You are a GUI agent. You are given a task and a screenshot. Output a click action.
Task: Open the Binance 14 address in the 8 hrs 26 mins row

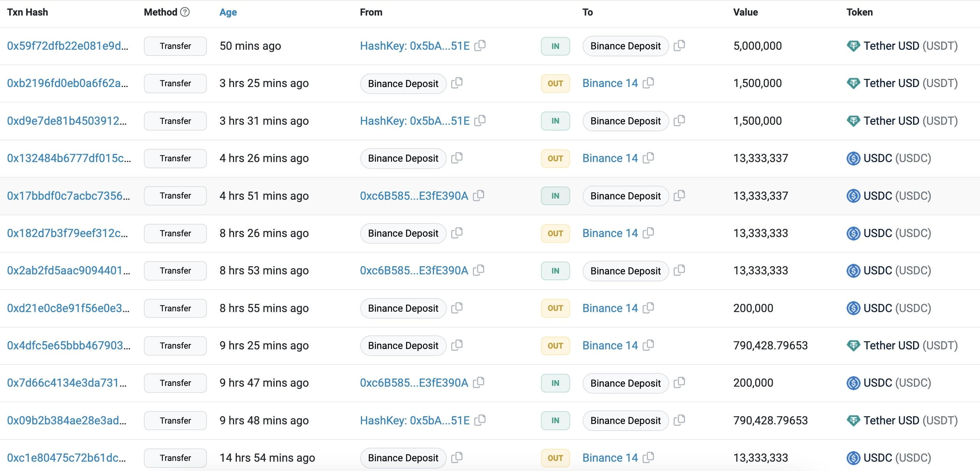point(610,233)
